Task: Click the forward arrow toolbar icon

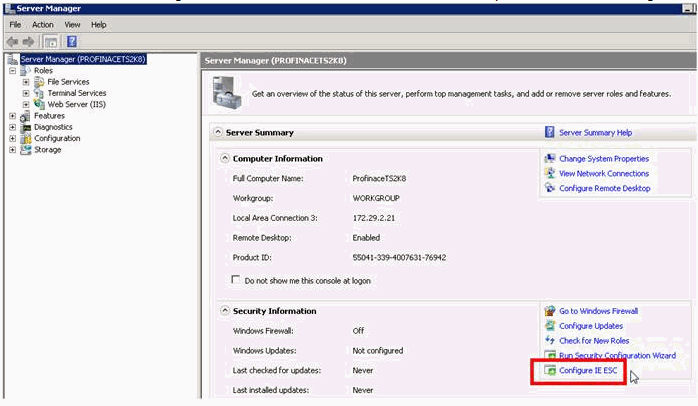Action: click(x=30, y=41)
